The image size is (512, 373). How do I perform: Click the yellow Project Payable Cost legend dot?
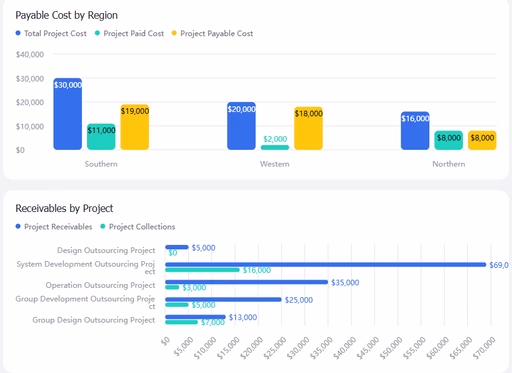tap(174, 33)
